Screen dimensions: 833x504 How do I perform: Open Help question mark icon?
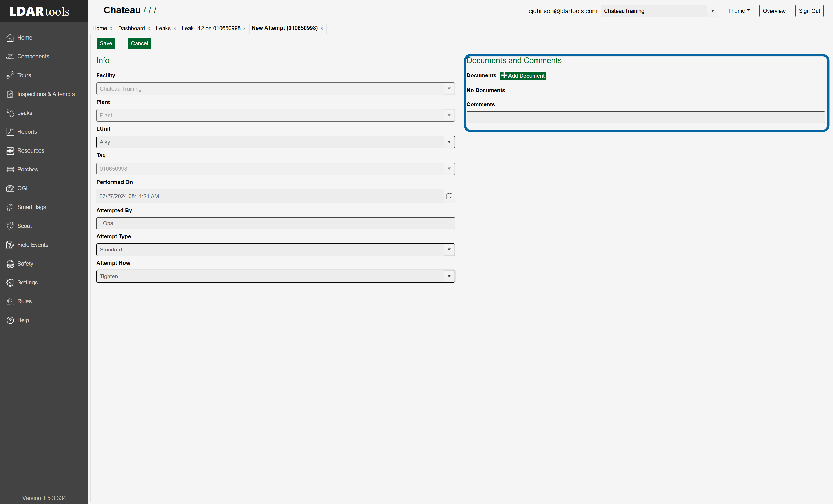click(x=10, y=320)
